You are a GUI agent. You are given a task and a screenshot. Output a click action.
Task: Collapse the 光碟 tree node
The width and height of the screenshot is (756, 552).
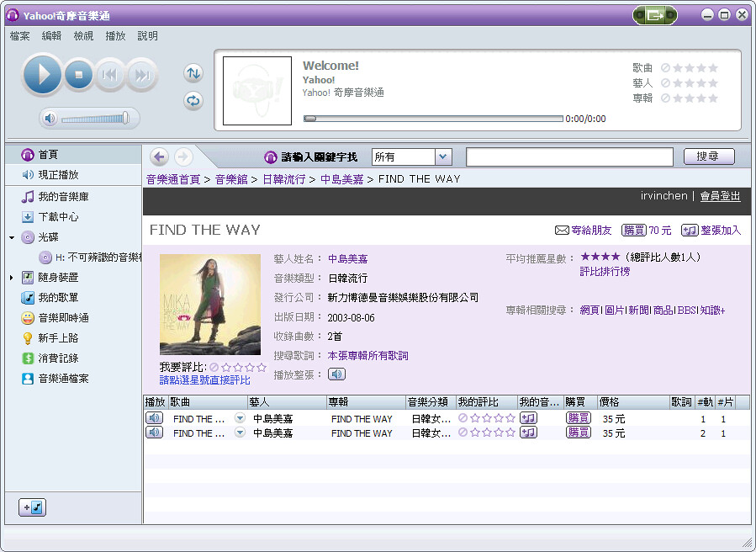(12, 238)
